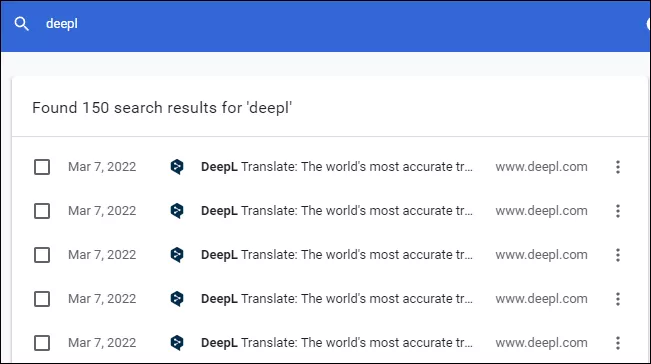Click 'www.deepl.com' in the third result
The image size is (651, 364).
541,255
